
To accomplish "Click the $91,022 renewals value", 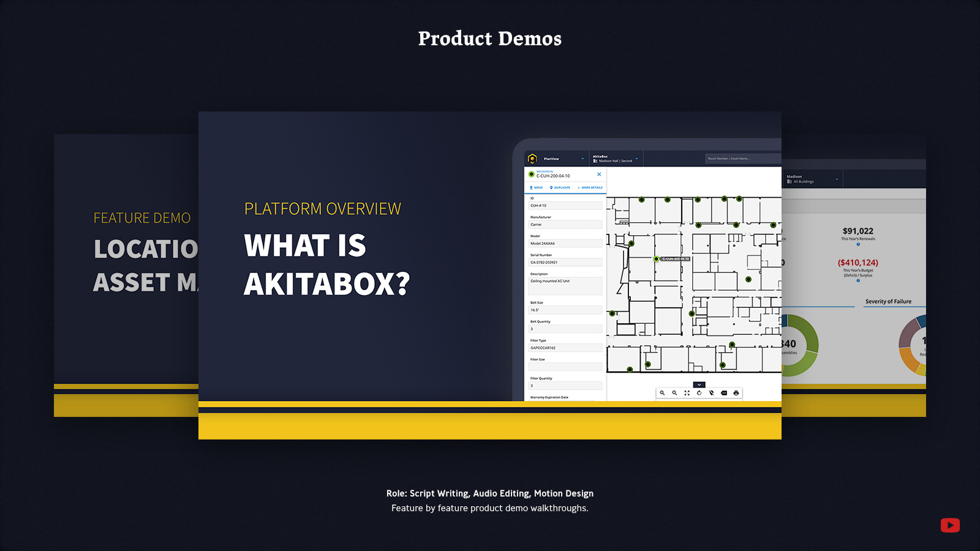I will (858, 231).
